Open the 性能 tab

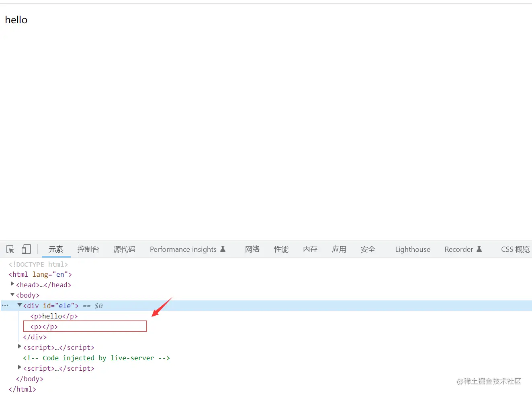pyautogui.click(x=281, y=249)
